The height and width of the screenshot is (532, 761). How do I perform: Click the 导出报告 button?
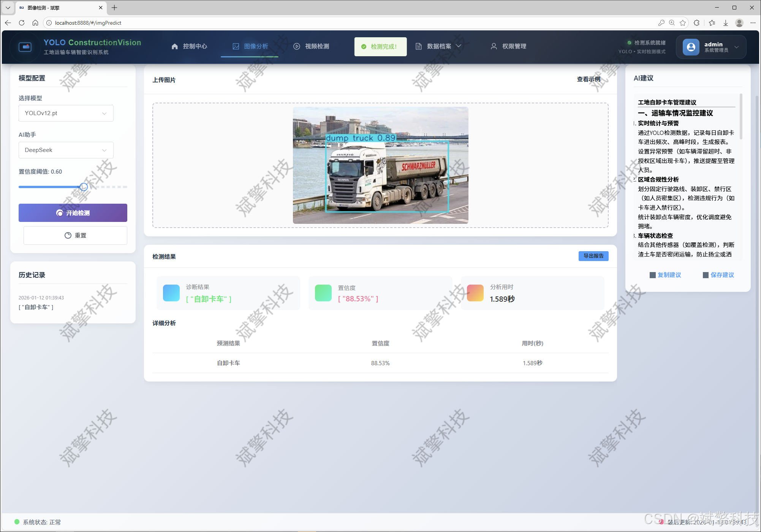point(593,256)
